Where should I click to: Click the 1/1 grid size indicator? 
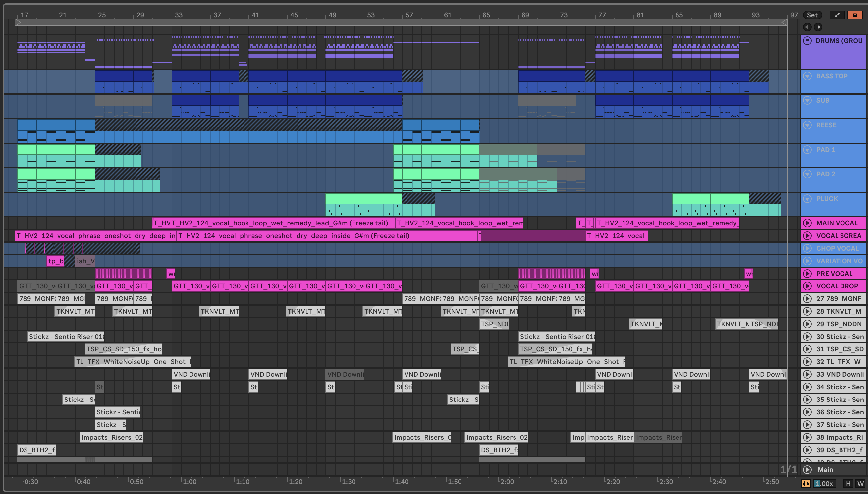[788, 469]
